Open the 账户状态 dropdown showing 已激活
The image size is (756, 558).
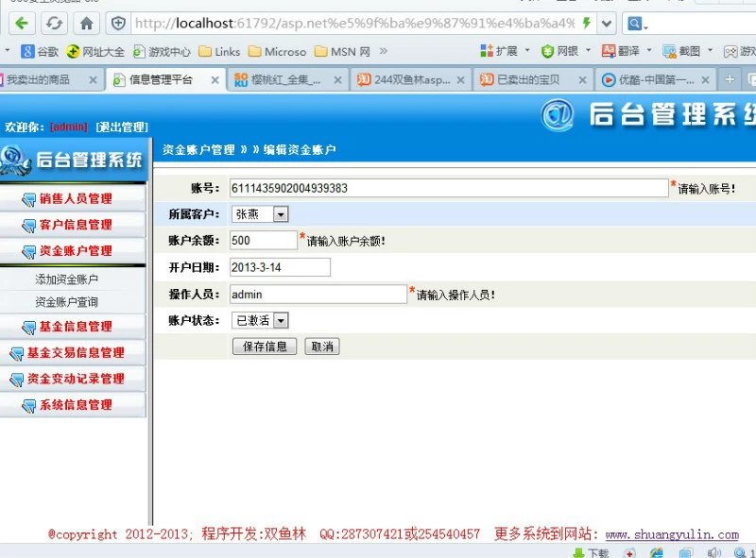point(260,320)
